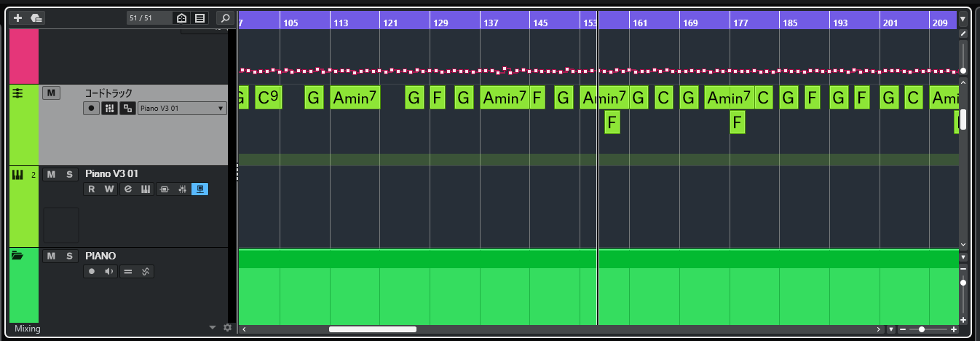Viewport: 980px width, 341px height.
Task: Solo the PIANO folder track
Action: (x=69, y=256)
